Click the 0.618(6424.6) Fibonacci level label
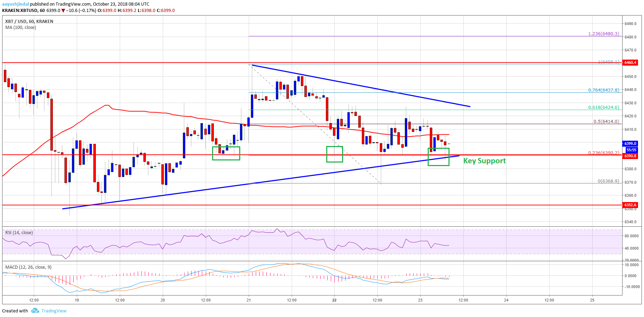 click(x=603, y=108)
